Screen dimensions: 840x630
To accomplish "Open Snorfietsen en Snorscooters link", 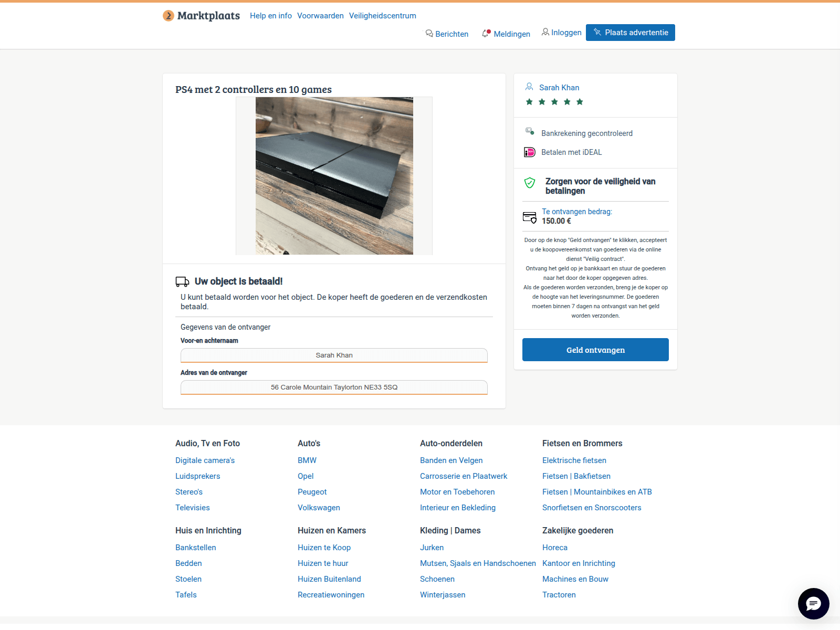I will 592,508.
